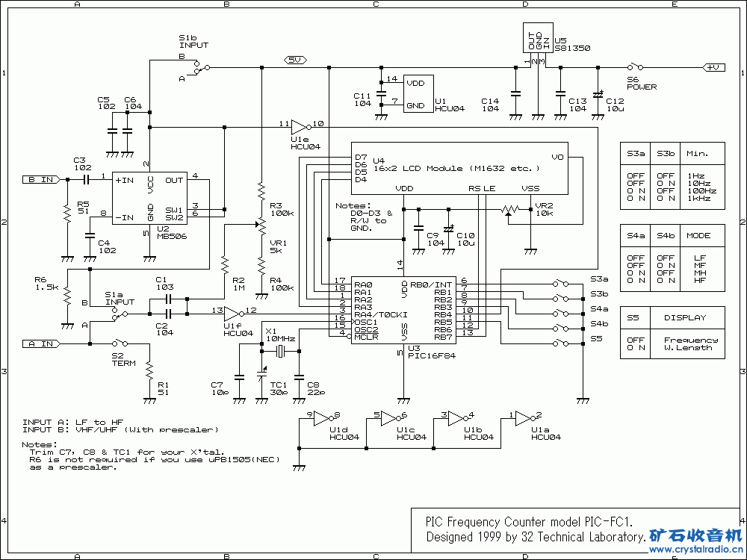Screen dimensions: 747x560
Task: Click the 'OSC1' pin label
Action: click(x=366, y=322)
